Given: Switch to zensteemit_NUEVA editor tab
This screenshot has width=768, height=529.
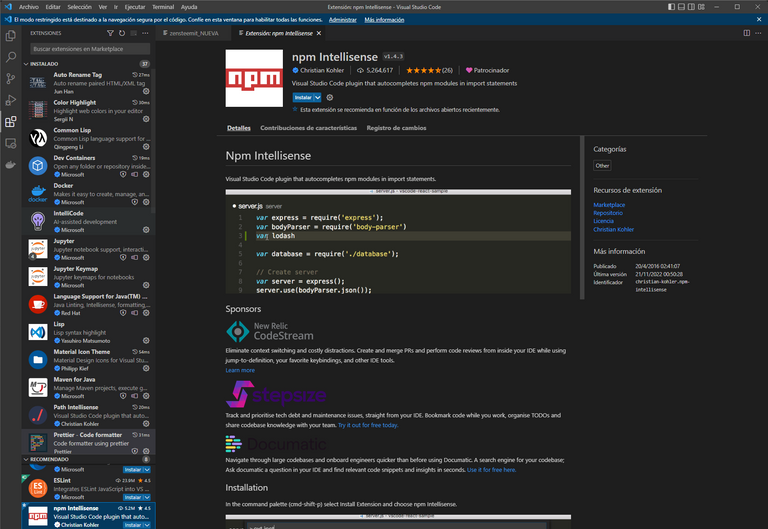Looking at the screenshot, I should click(191, 33).
